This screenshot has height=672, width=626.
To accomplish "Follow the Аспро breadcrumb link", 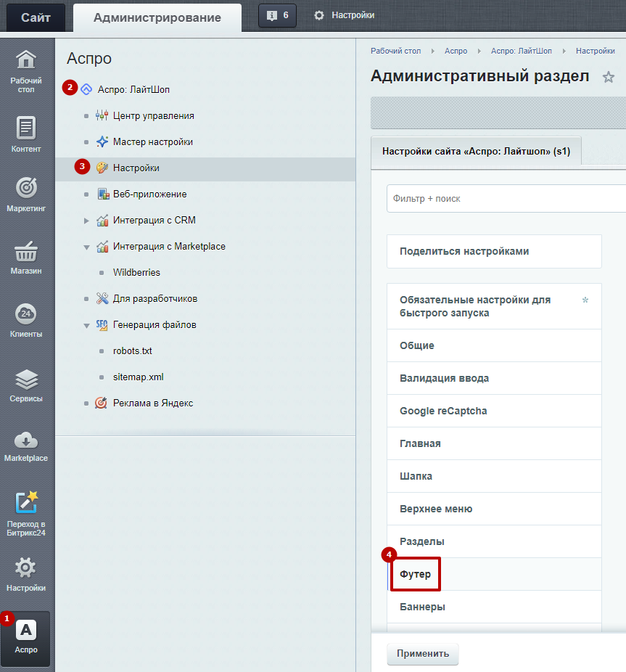I will [x=456, y=51].
